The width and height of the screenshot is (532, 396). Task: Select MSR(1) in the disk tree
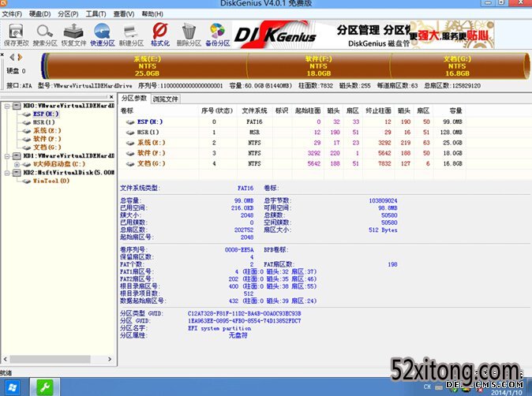43,122
